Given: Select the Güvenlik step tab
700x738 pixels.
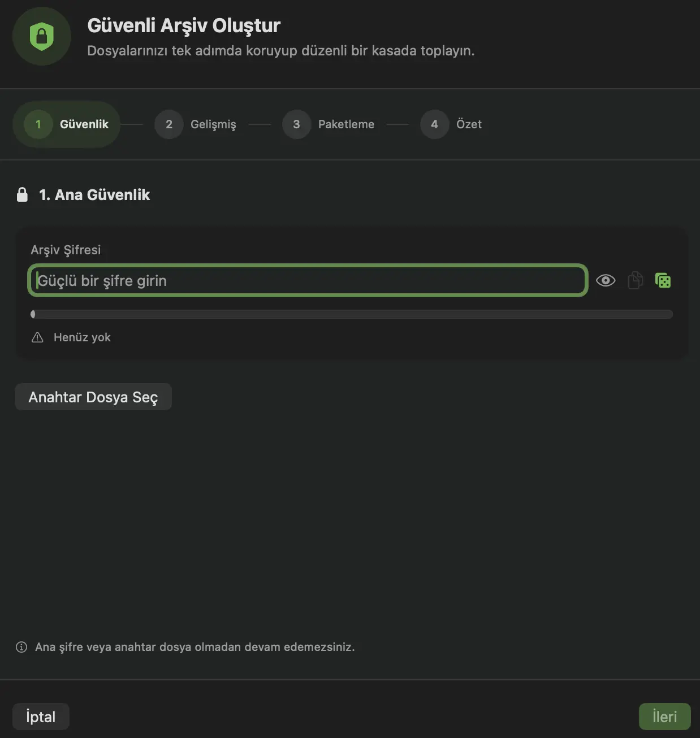Looking at the screenshot, I should point(67,124).
